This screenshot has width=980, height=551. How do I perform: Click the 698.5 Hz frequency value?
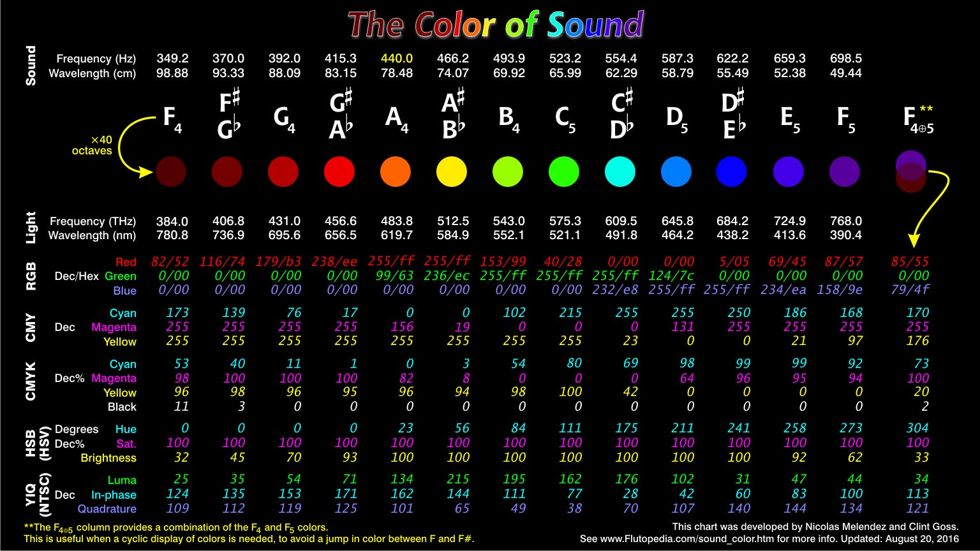tap(846, 58)
